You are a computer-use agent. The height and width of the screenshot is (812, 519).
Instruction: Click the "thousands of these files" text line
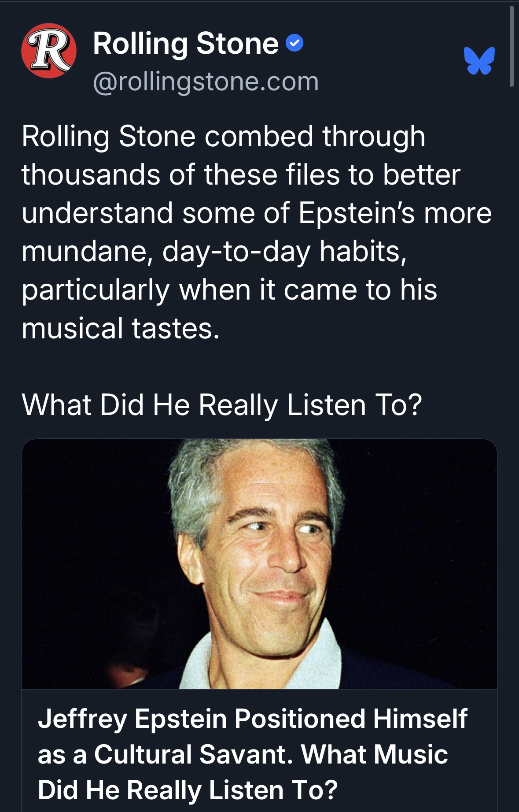(x=241, y=174)
